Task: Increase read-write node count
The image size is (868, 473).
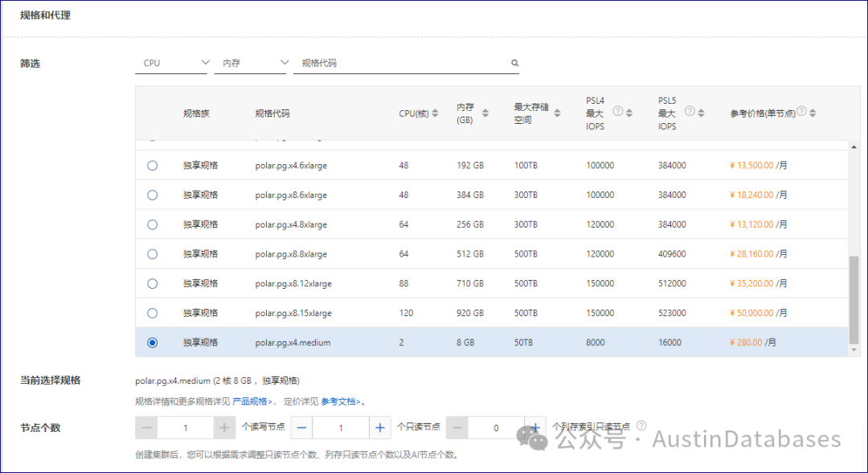Action: coord(224,428)
